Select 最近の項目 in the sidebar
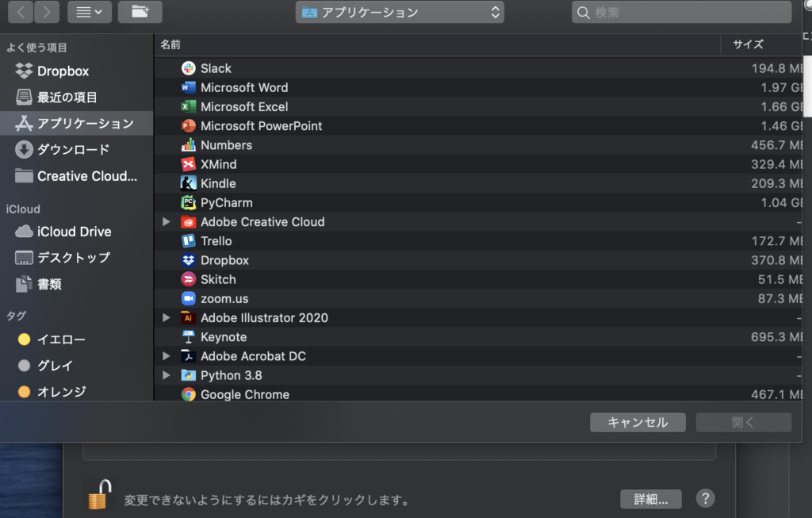 [77, 97]
